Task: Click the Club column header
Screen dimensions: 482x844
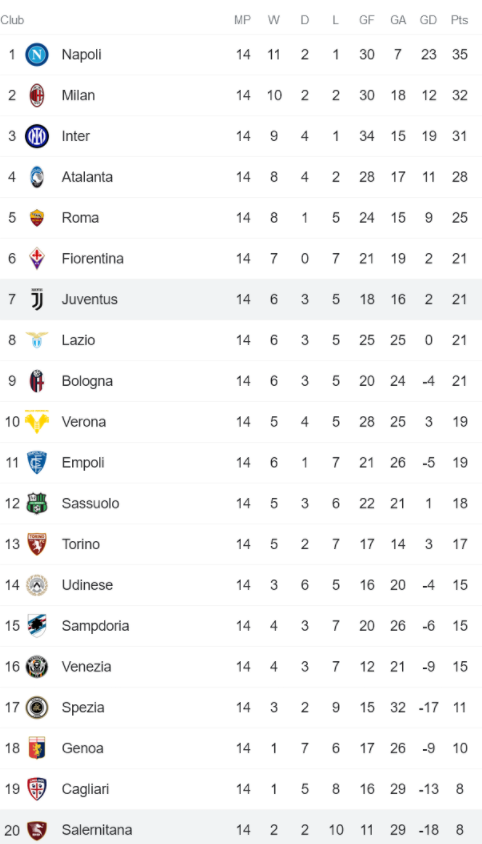Action: 12,20
